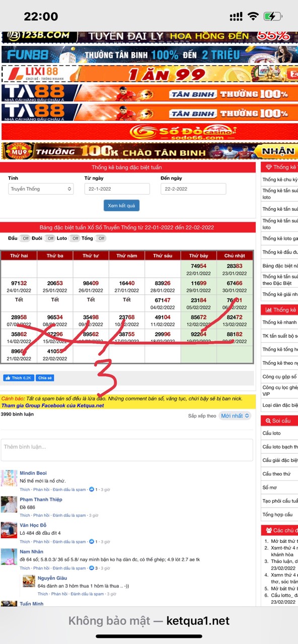Click the Thêm bình luận comment box

(127, 450)
